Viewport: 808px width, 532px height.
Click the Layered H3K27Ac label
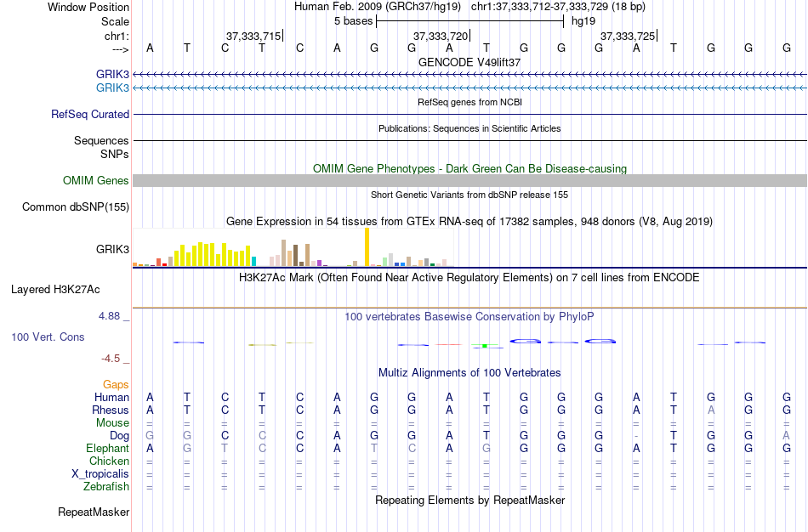[55, 290]
